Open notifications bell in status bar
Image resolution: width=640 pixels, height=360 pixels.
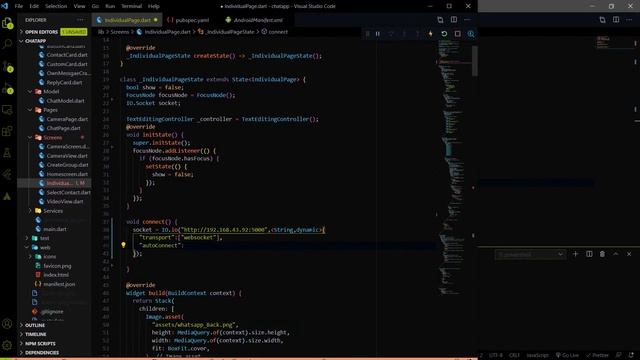click(x=631, y=356)
